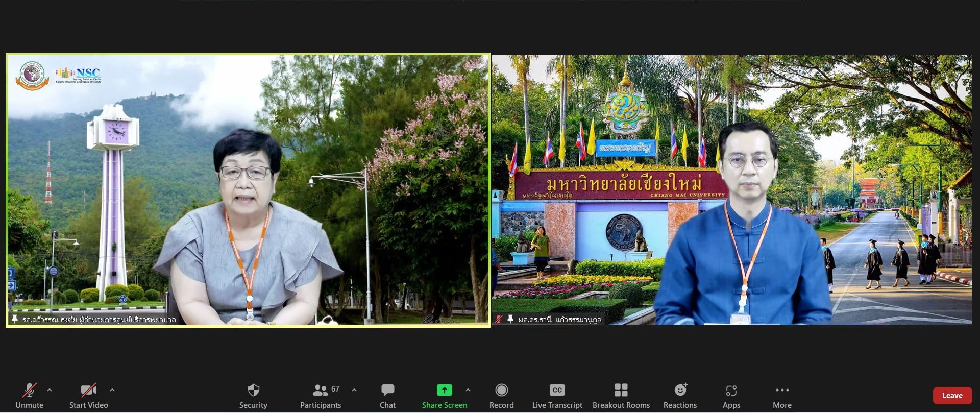This screenshot has height=413, width=980.
Task: Click the green Share Screen button
Action: [444, 396]
